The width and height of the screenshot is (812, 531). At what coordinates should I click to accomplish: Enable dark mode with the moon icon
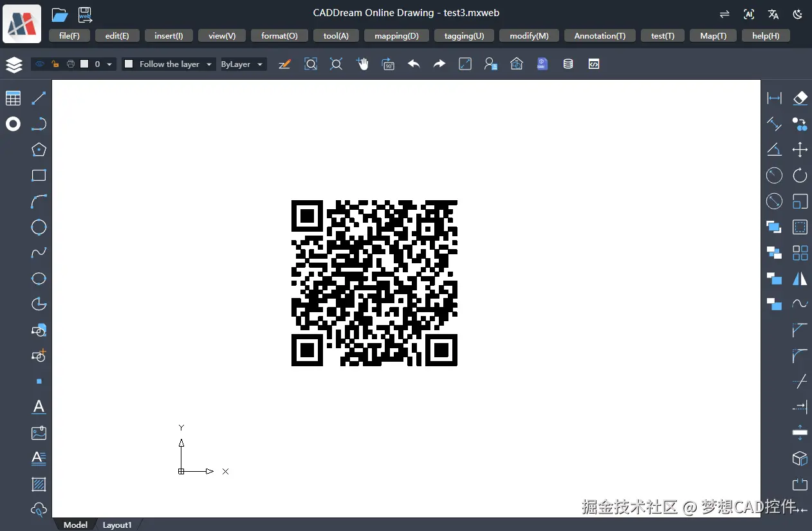(x=798, y=14)
